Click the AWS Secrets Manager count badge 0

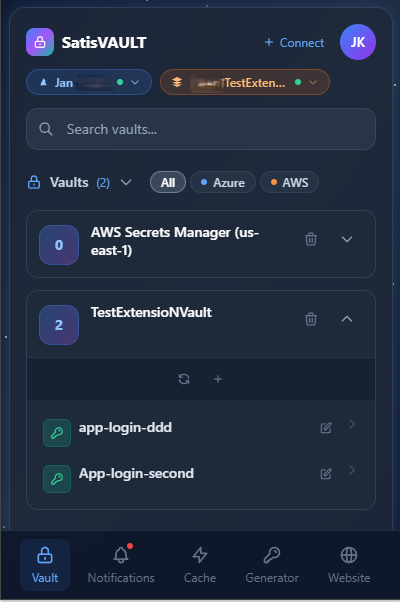coord(59,245)
